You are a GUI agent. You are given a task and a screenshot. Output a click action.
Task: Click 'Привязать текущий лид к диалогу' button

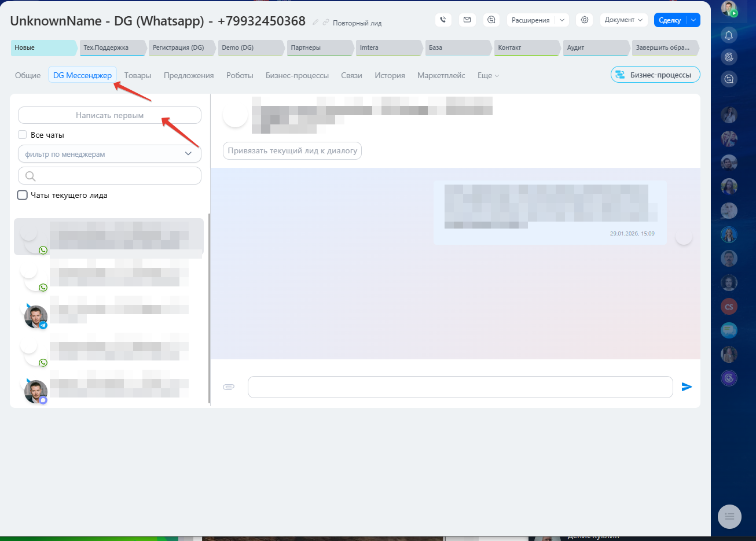(x=292, y=150)
